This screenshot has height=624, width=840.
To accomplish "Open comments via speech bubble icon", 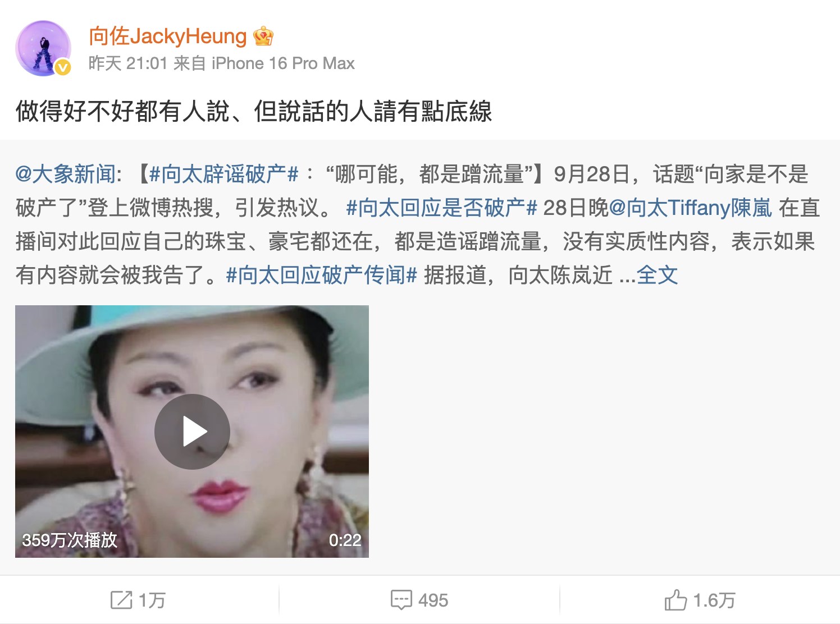I will point(401,600).
